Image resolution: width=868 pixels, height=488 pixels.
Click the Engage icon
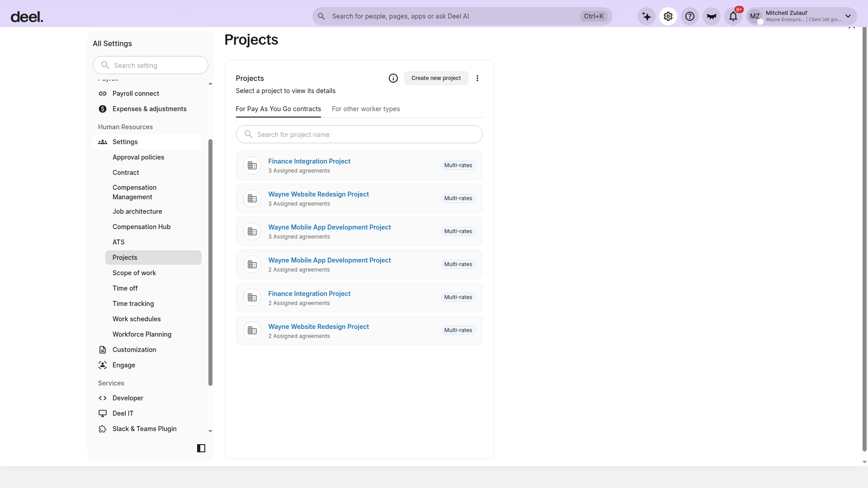pyautogui.click(x=103, y=365)
